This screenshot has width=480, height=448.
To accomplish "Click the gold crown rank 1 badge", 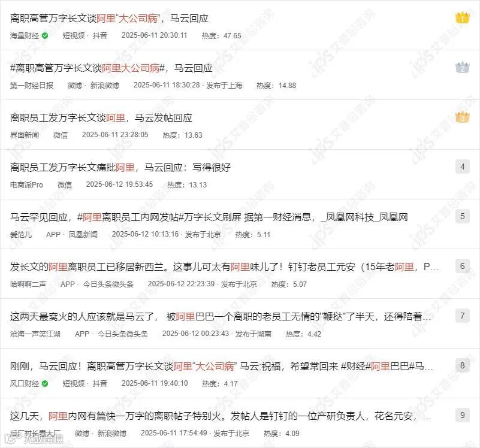I will pyautogui.click(x=462, y=18).
